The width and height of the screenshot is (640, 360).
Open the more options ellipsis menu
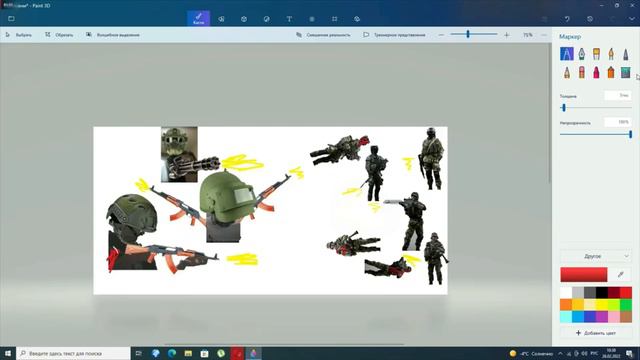(x=544, y=35)
